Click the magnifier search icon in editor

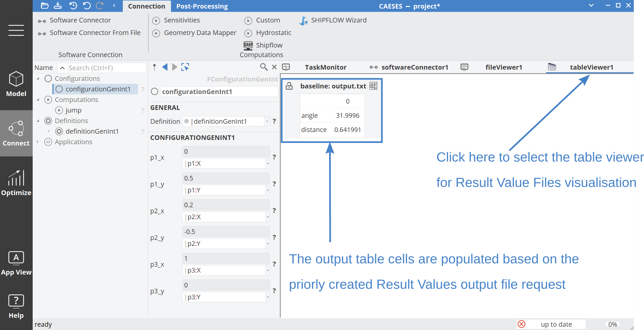pos(264,67)
